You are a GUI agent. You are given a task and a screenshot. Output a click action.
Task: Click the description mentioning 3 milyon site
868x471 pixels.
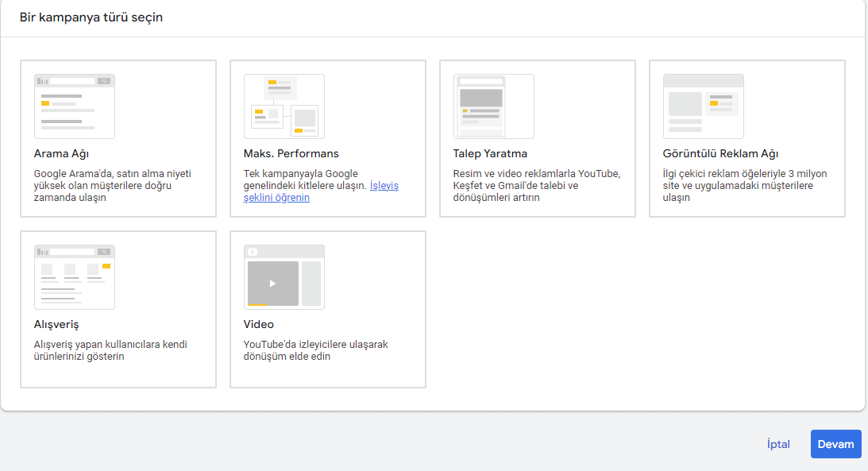pos(744,186)
